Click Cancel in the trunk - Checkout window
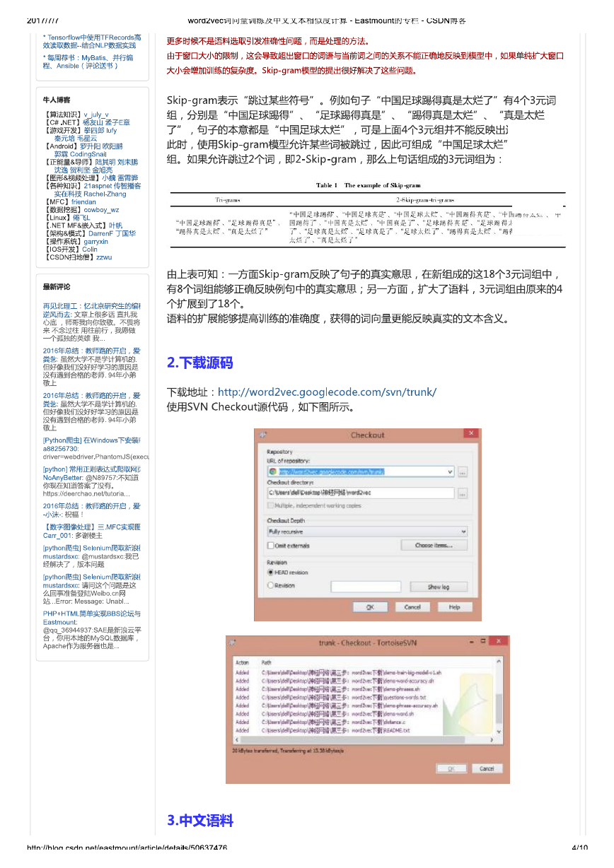 (487, 768)
